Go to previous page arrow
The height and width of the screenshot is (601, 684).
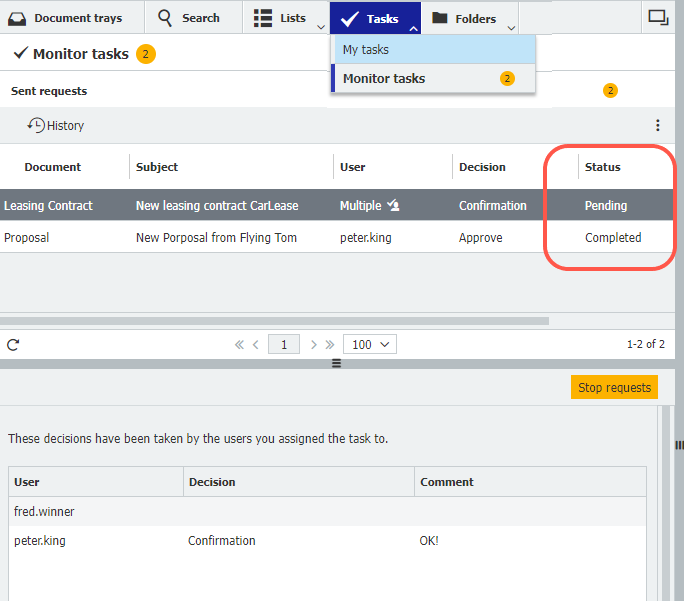[x=256, y=345]
